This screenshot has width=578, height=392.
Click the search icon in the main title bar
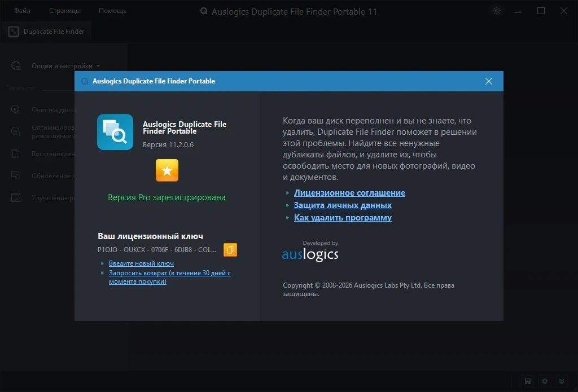pyautogui.click(x=203, y=11)
